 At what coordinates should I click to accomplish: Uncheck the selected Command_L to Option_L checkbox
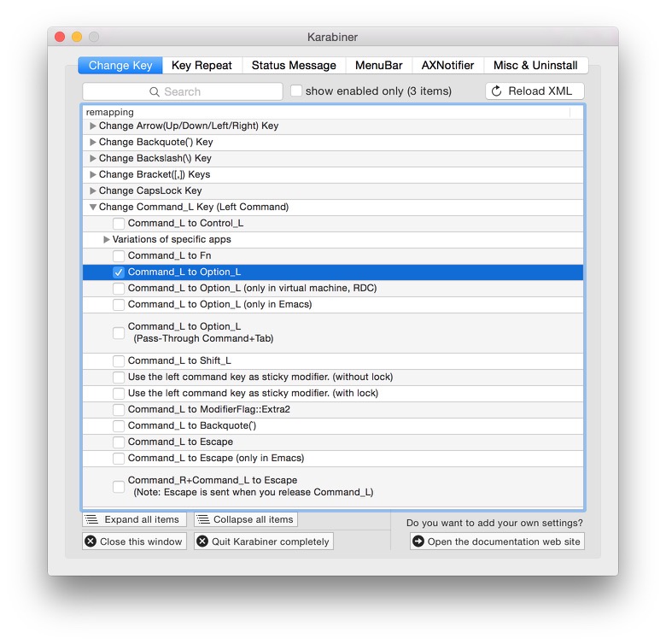119,272
